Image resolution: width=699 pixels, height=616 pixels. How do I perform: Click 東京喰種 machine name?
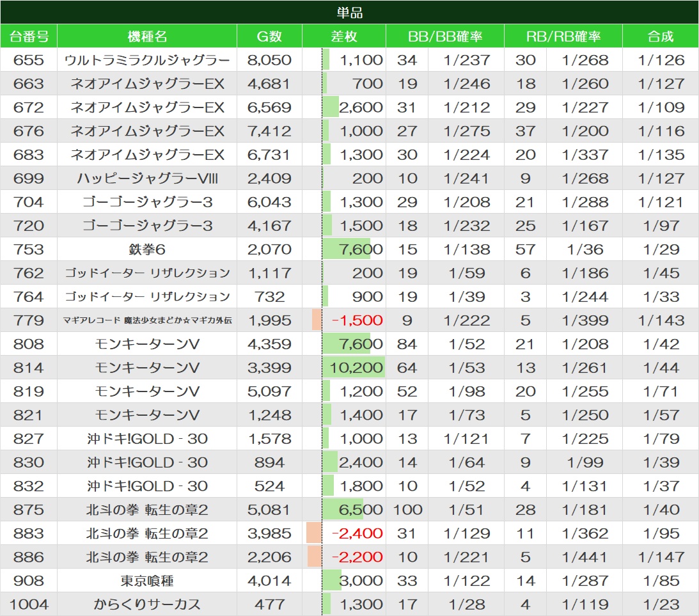147,580
